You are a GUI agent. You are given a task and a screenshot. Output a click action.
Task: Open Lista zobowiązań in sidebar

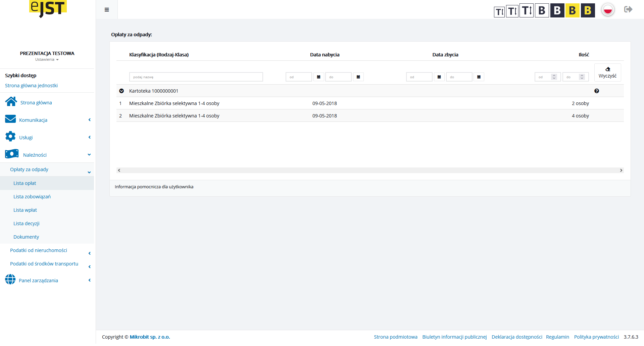coord(32,197)
